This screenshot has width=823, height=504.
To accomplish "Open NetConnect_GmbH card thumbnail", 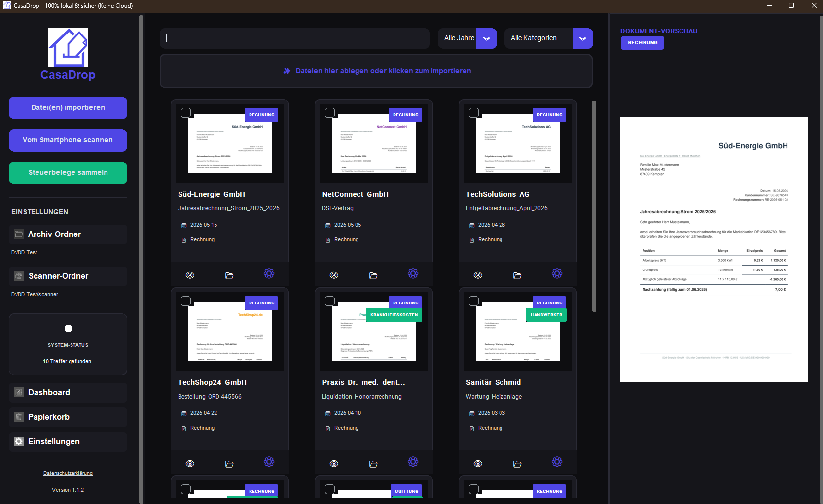I will (x=374, y=143).
